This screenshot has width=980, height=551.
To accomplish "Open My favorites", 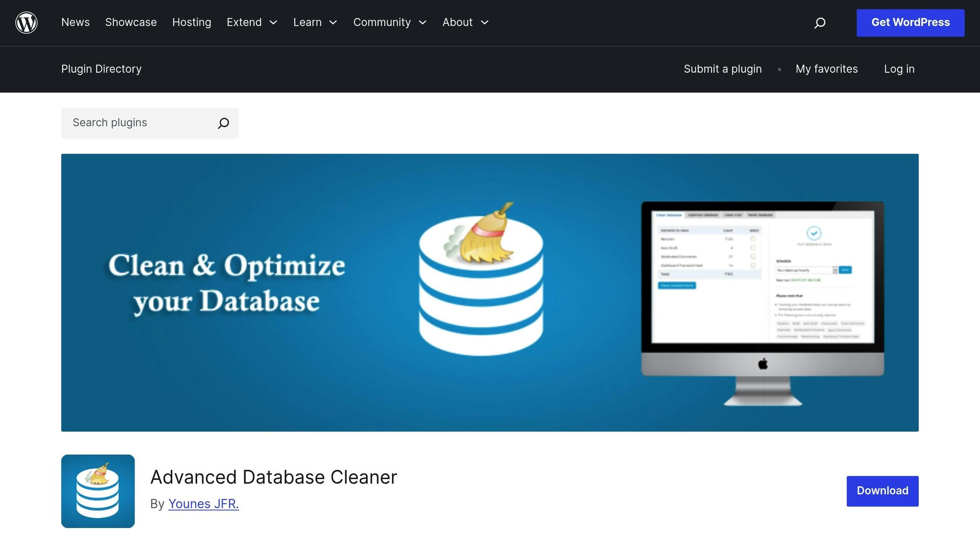I will pyautogui.click(x=827, y=69).
